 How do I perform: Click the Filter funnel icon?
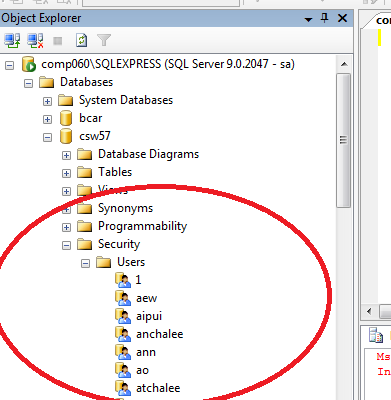[x=104, y=41]
